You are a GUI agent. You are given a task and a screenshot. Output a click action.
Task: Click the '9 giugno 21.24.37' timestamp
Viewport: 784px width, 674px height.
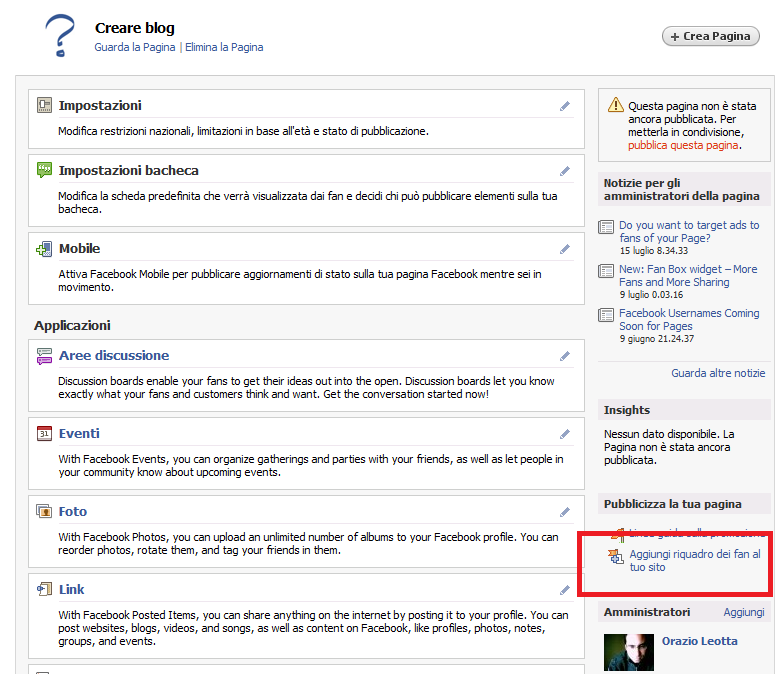[x=656, y=338]
